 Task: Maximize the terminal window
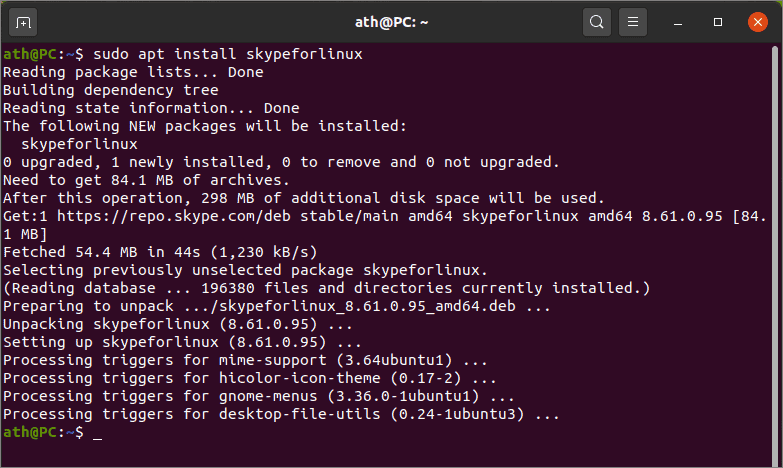718,22
